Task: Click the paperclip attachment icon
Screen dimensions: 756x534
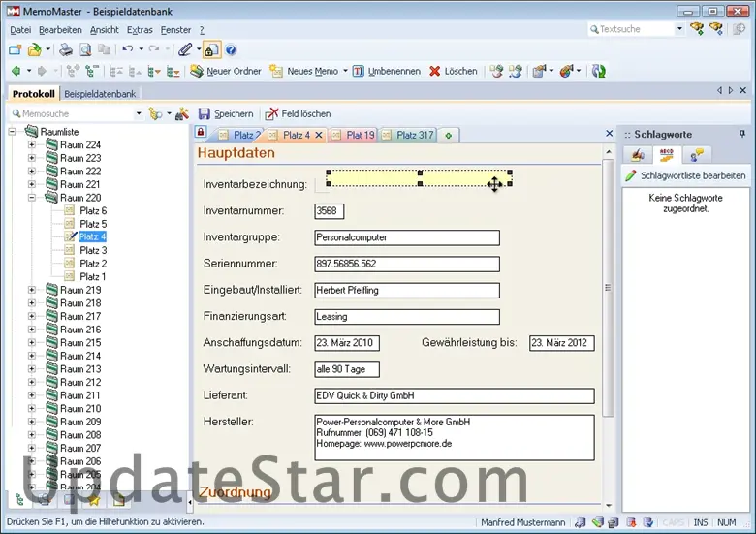Action: (x=185, y=49)
